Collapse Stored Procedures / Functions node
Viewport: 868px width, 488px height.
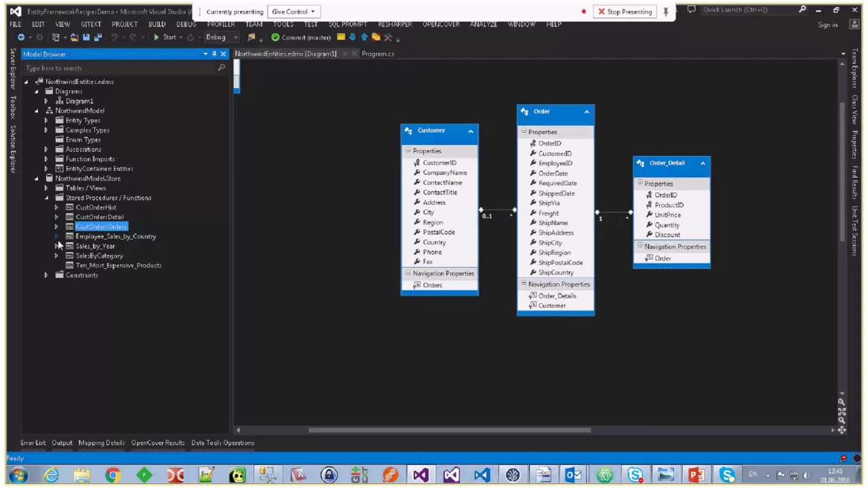tap(46, 198)
